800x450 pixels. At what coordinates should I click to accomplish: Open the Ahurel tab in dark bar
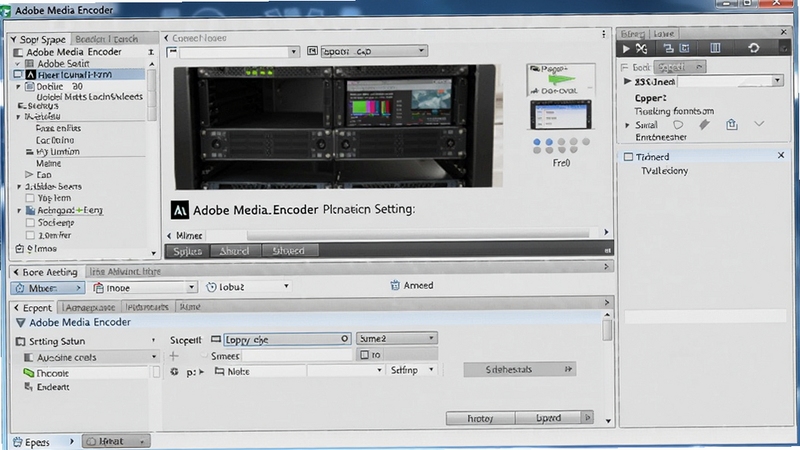(234, 251)
